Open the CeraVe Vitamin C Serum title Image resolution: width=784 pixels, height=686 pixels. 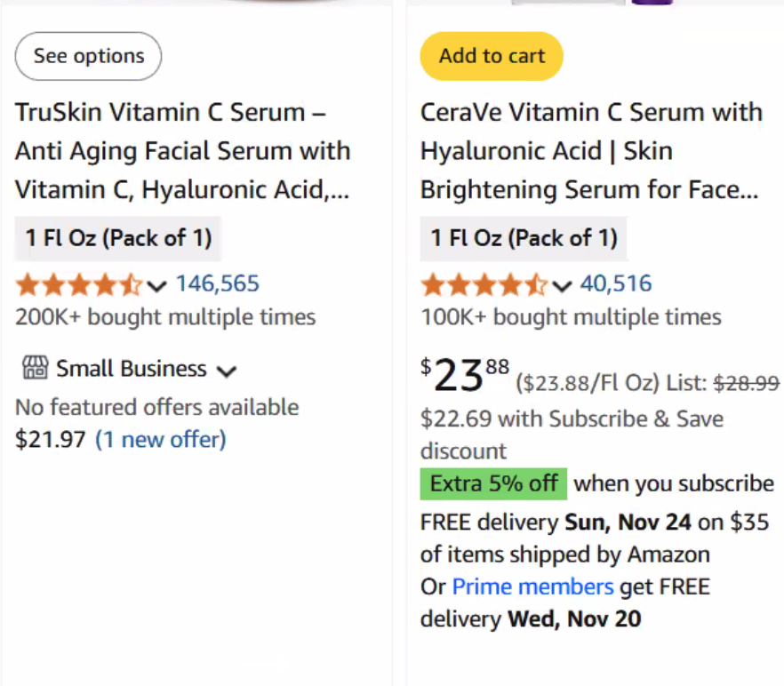click(x=591, y=151)
